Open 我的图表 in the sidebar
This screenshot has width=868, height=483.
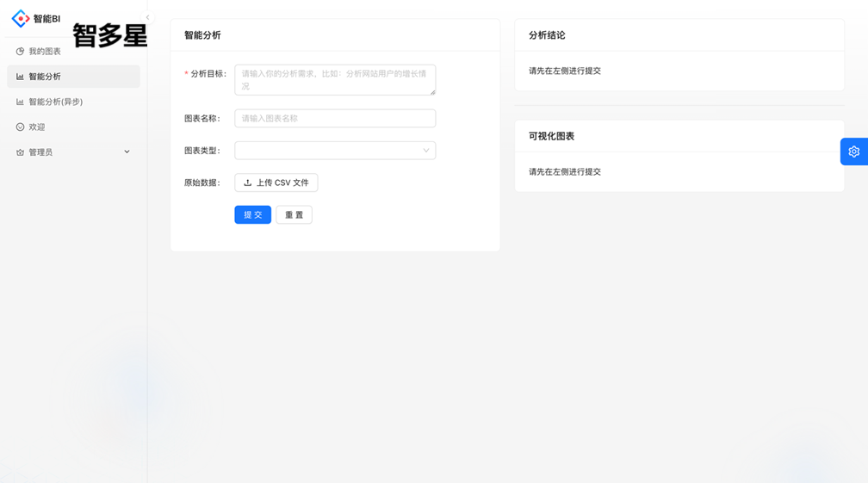74,52
